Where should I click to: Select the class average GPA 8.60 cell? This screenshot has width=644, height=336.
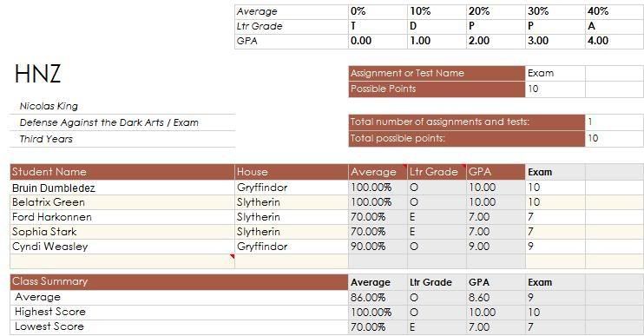point(496,298)
